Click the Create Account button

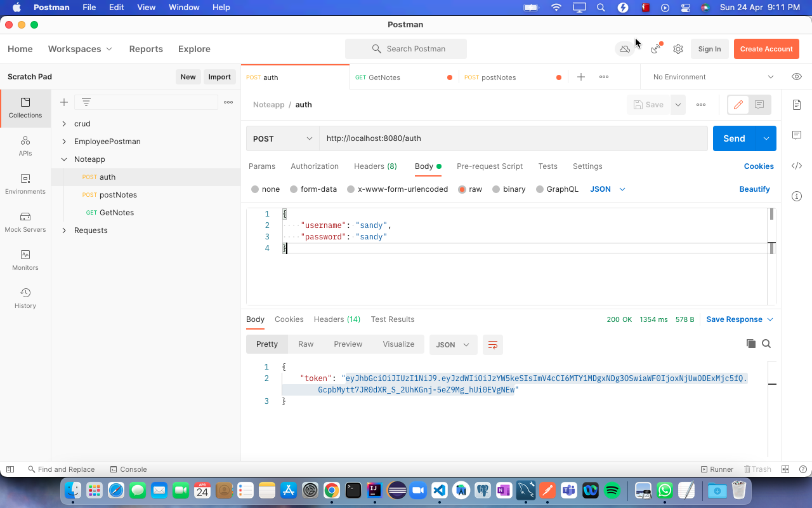[766, 49]
